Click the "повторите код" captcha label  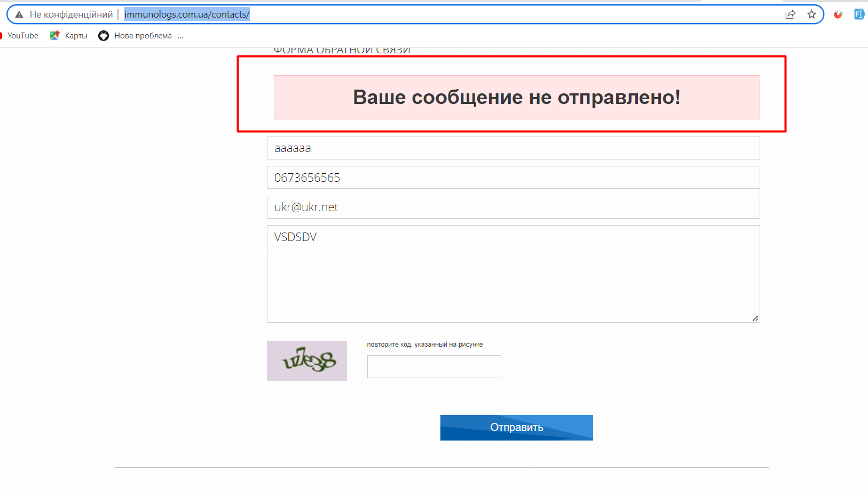click(x=425, y=345)
